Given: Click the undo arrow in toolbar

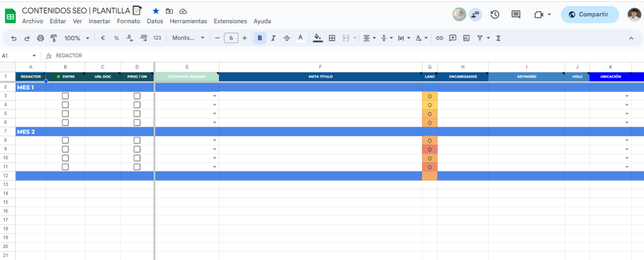Looking at the screenshot, I should pyautogui.click(x=14, y=38).
